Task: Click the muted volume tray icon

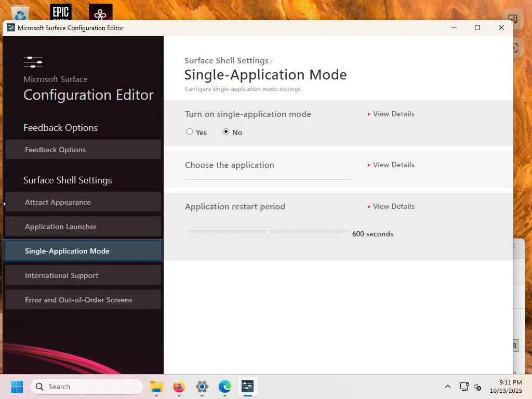Action: 477,387
